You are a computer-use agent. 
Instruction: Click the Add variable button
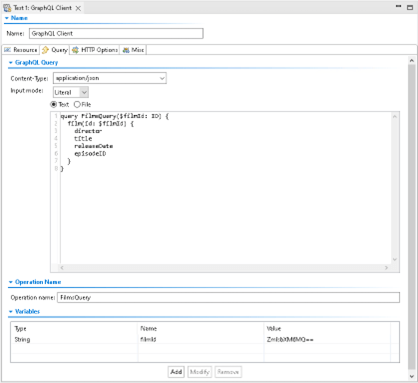(x=176, y=372)
